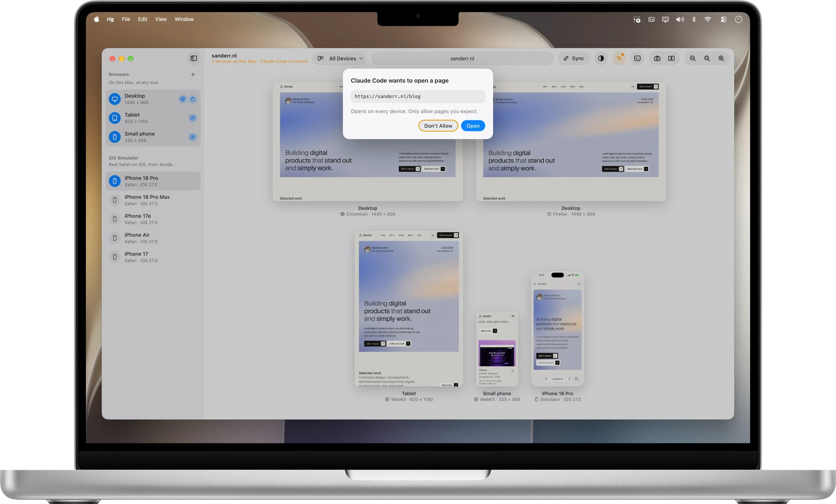Reset zoom with the middle magnifier icon
This screenshot has width=836, height=504.
tap(707, 58)
